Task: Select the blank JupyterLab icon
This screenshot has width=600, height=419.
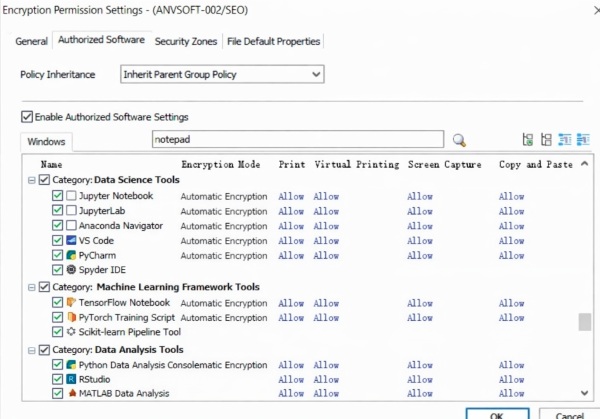Action: click(71, 210)
